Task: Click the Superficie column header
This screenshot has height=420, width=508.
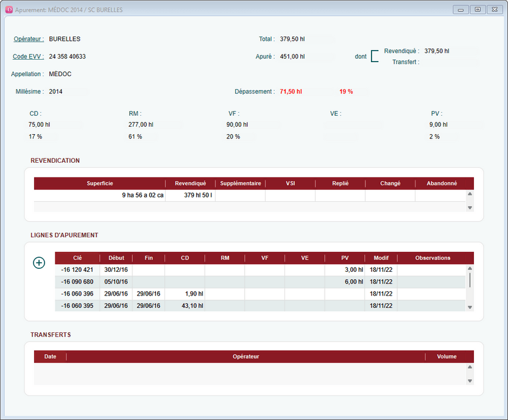Action: tap(100, 183)
